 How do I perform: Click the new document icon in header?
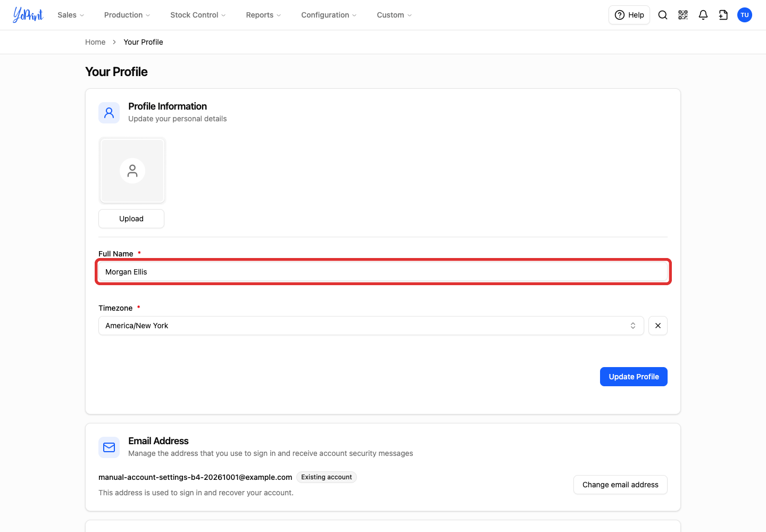pyautogui.click(x=723, y=15)
